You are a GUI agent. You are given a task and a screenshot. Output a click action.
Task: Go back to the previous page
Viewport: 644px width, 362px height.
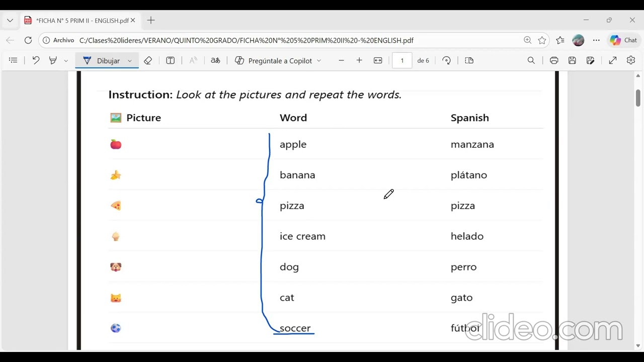10,40
